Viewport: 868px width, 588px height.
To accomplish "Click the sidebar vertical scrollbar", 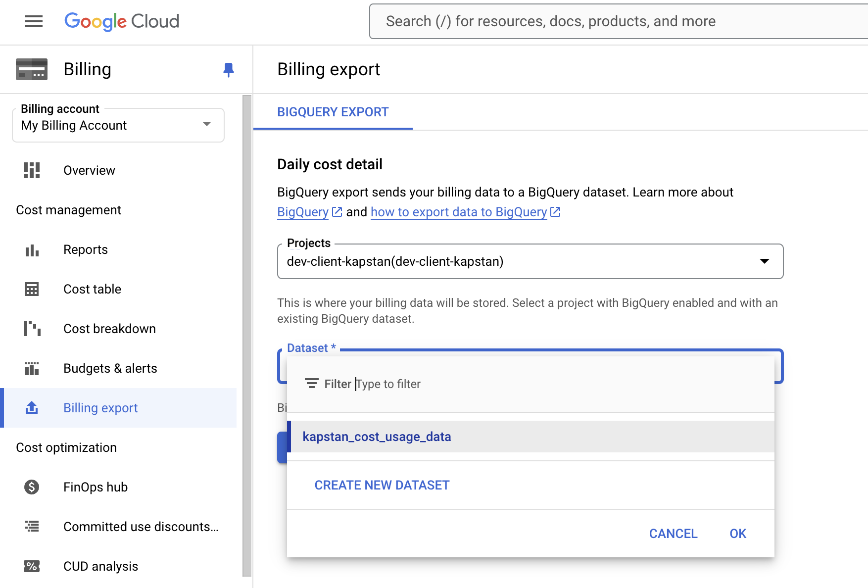I will click(x=247, y=336).
